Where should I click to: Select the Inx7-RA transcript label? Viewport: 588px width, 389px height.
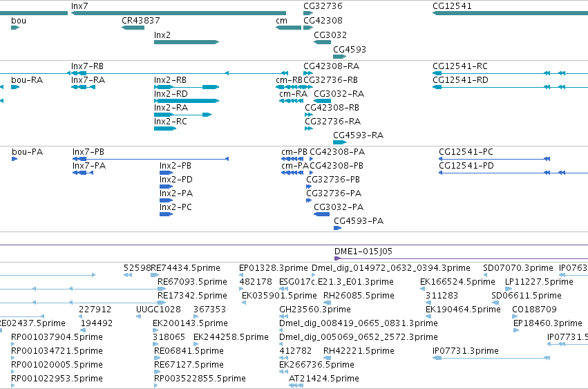(88, 80)
